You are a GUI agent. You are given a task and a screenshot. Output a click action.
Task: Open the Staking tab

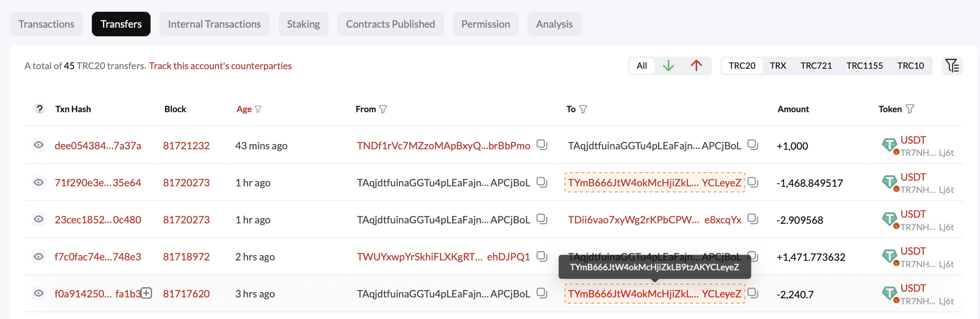tap(303, 24)
